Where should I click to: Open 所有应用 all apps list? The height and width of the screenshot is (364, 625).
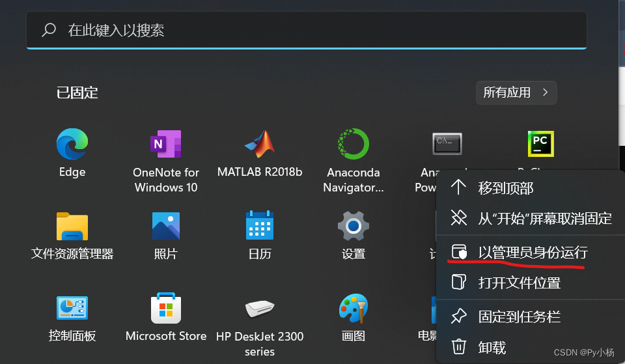(x=516, y=93)
